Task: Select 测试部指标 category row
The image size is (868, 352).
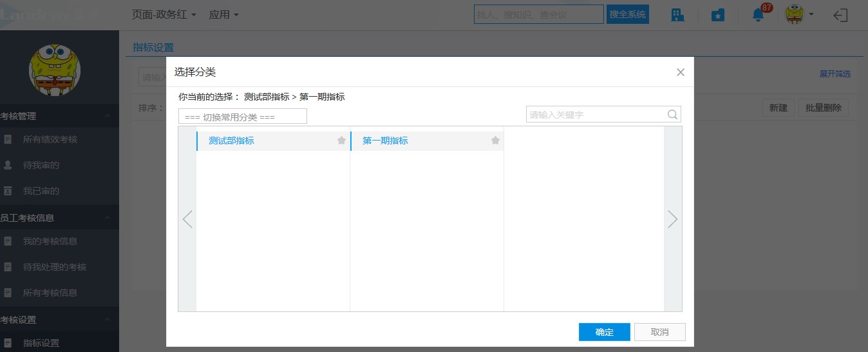Action: click(x=273, y=141)
